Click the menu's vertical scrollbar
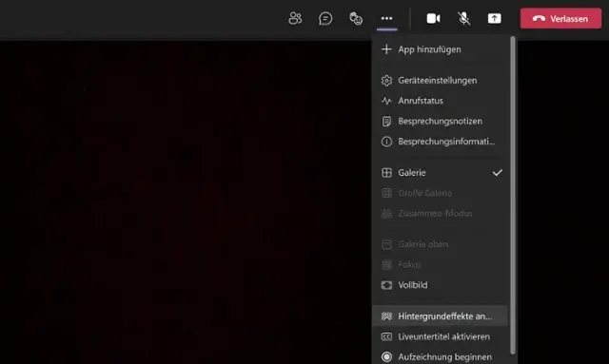Viewport: 609px width, 364px height. click(513, 196)
